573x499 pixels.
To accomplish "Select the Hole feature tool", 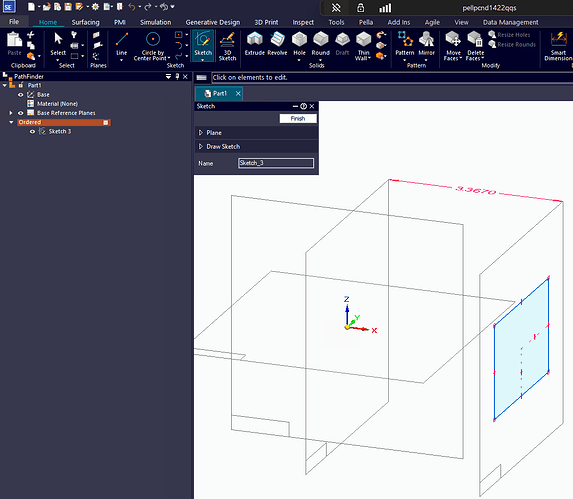I will click(299, 44).
